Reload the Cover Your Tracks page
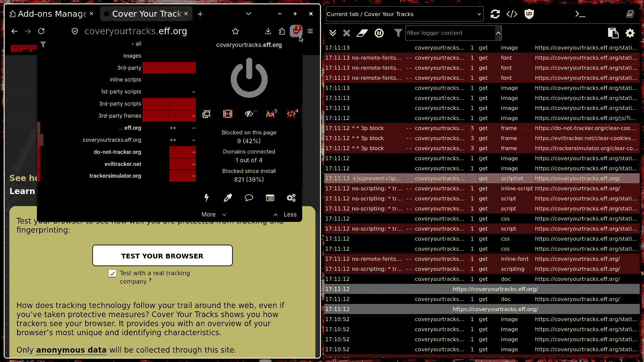 (41, 31)
